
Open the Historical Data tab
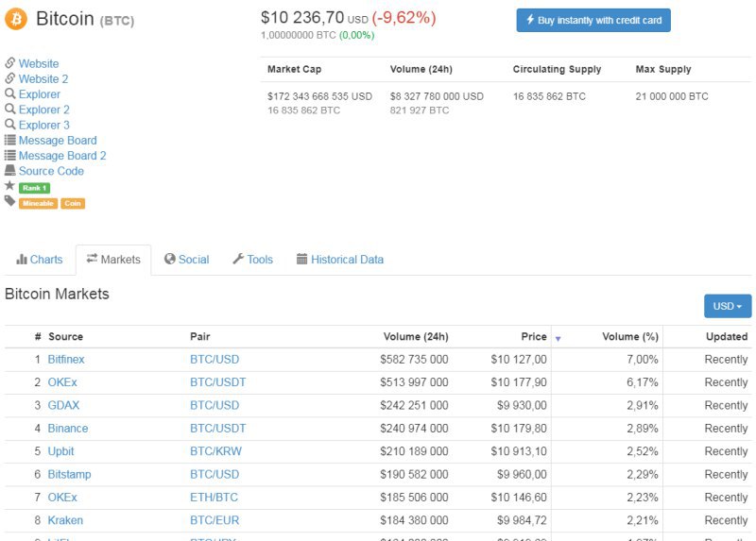point(340,260)
